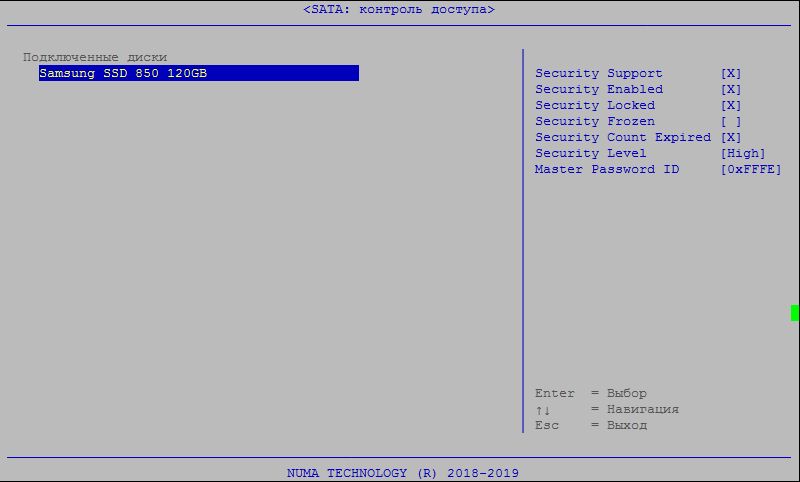Toggle the Security Enabled [X] checkbox
This screenshot has width=800, height=482.
click(x=731, y=90)
